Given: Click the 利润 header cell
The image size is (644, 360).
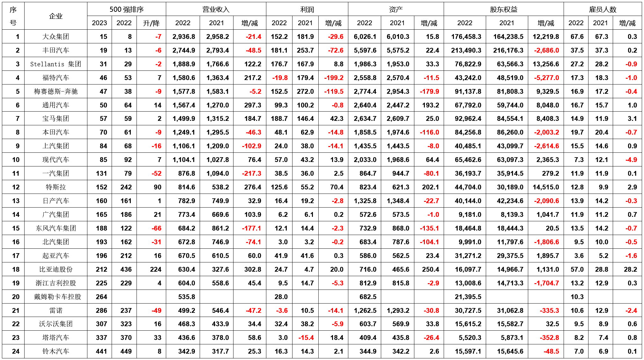Looking at the screenshot, I should coord(307,10).
